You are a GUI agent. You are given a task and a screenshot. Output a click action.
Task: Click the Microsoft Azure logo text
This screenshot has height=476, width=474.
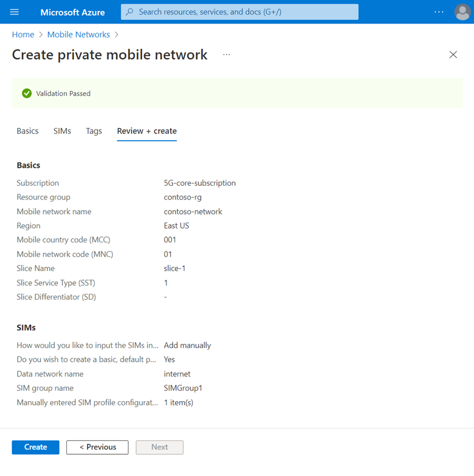pos(72,12)
